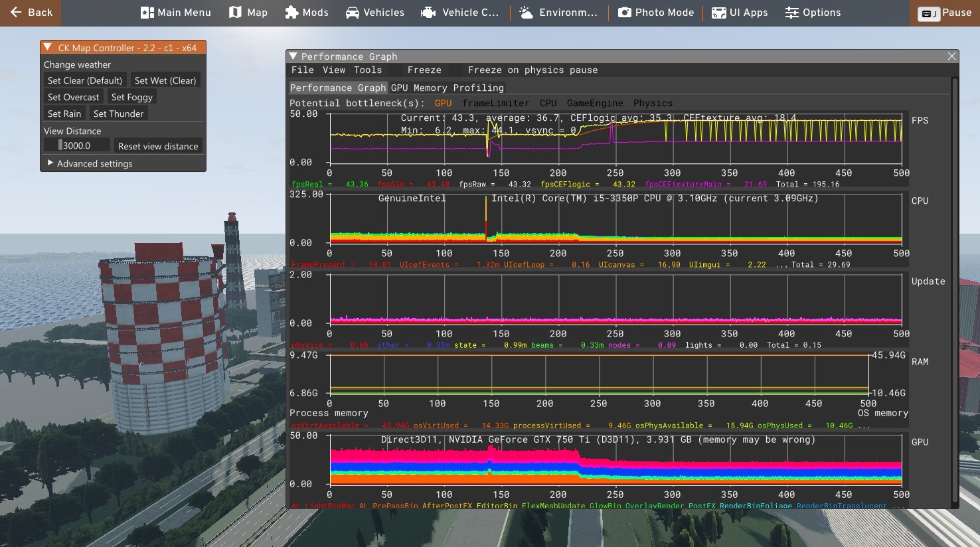Click the RAM graph label
980x547 pixels.
(920, 361)
